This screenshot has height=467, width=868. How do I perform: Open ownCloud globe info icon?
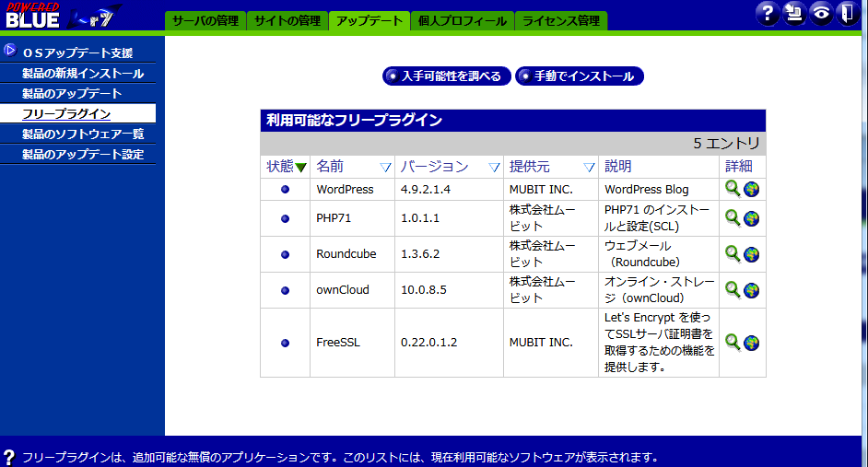(x=751, y=290)
